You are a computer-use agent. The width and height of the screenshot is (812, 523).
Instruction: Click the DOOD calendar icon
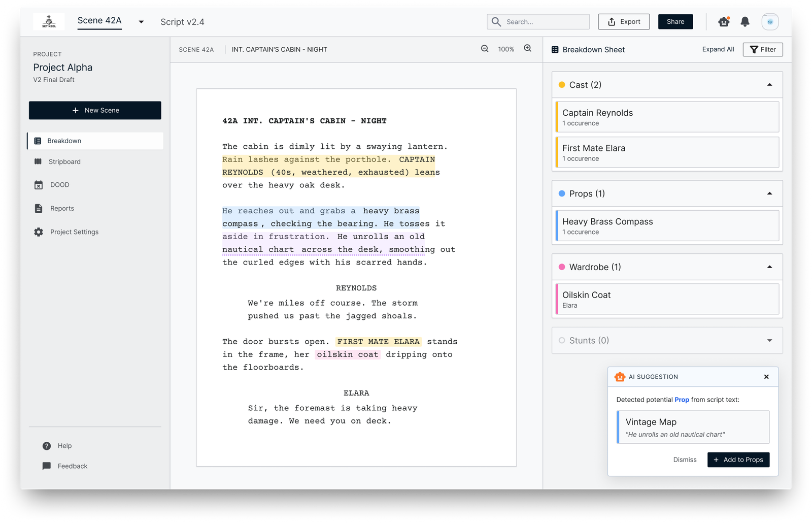[x=39, y=185]
